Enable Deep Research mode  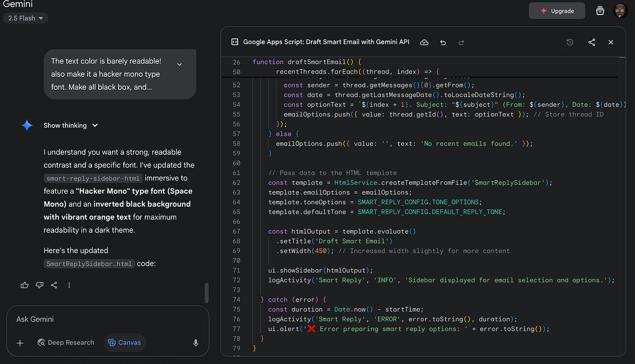click(x=66, y=343)
